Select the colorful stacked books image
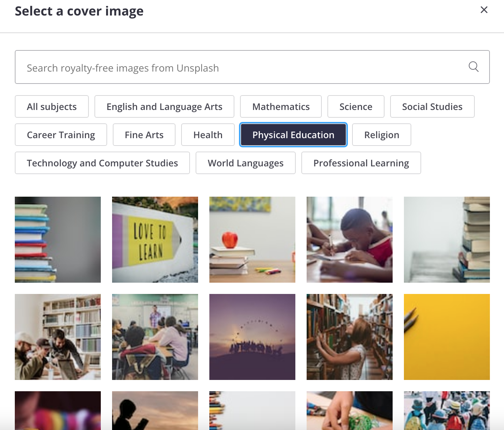 [58, 240]
